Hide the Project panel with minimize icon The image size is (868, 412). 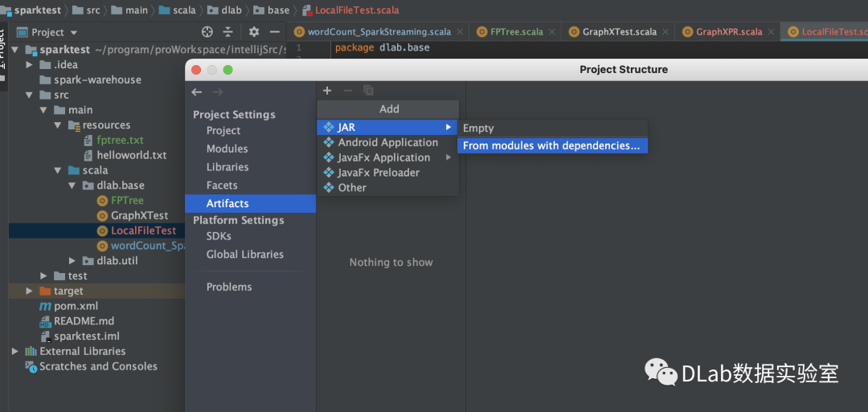click(x=274, y=32)
